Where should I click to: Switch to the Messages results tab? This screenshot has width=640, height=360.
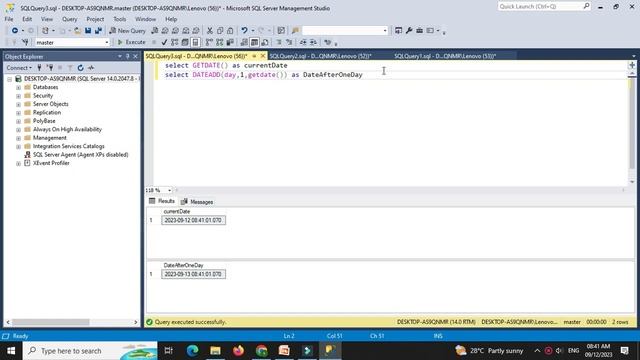pos(197,202)
